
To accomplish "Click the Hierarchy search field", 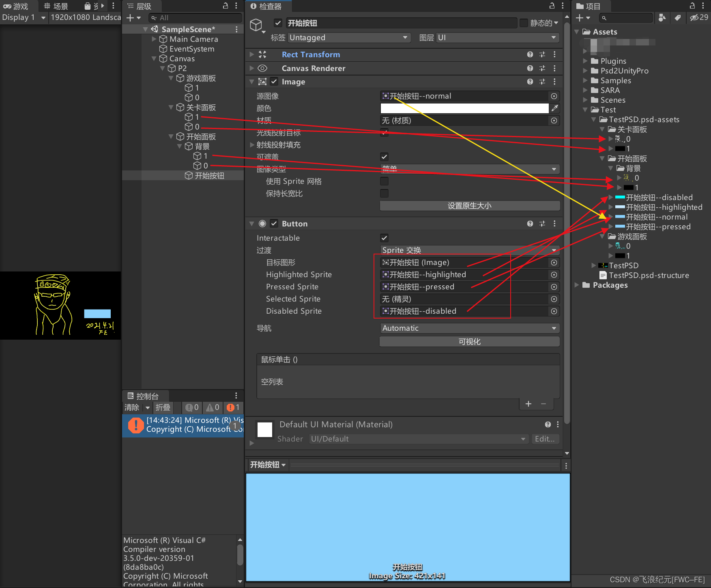I will tap(195, 18).
